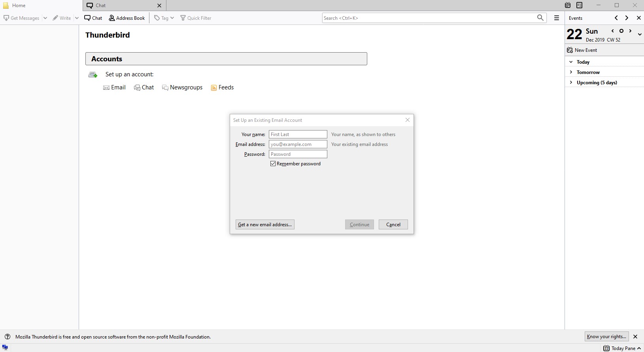Click the Email address input field
The image size is (644, 352).
298,144
